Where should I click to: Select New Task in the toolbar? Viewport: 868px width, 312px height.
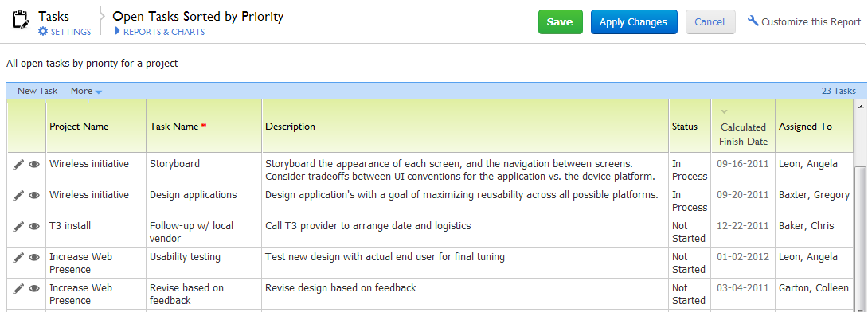tap(37, 91)
